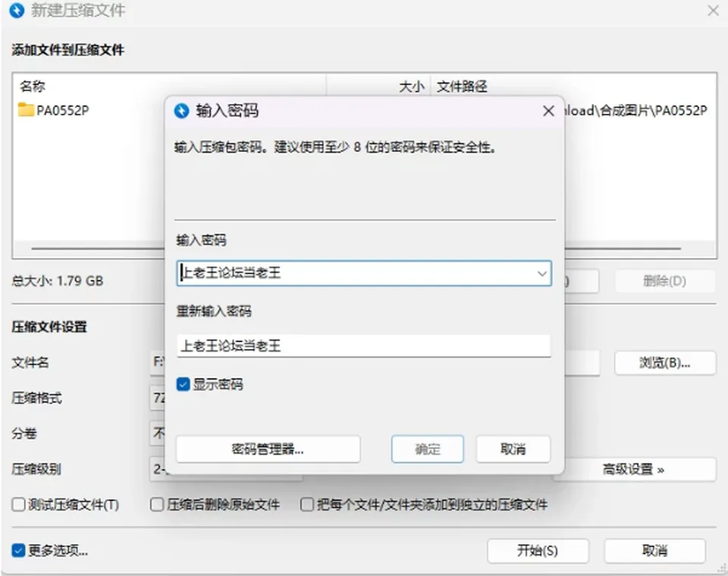Viewport: 728px width, 576px height.
Task: Check 把每个文件/文件夹添加到独立的压缩文件 option
Action: (x=307, y=505)
